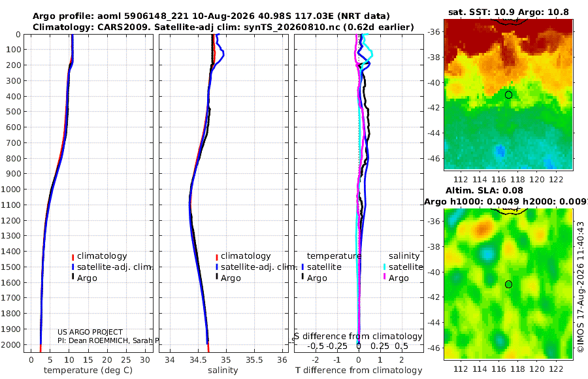Click red climatology legend marker in salinity plot
588x379 pixels.
coord(217,257)
